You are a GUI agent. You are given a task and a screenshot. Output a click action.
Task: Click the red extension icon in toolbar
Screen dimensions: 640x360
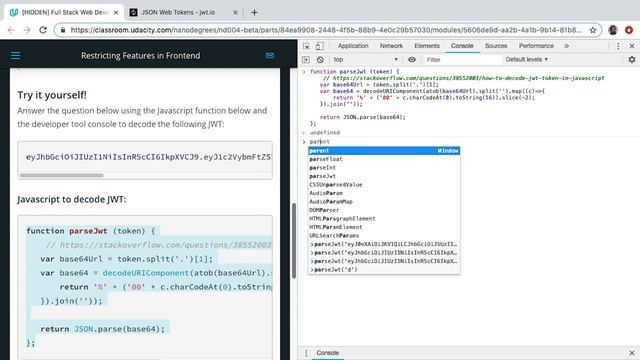629,30
